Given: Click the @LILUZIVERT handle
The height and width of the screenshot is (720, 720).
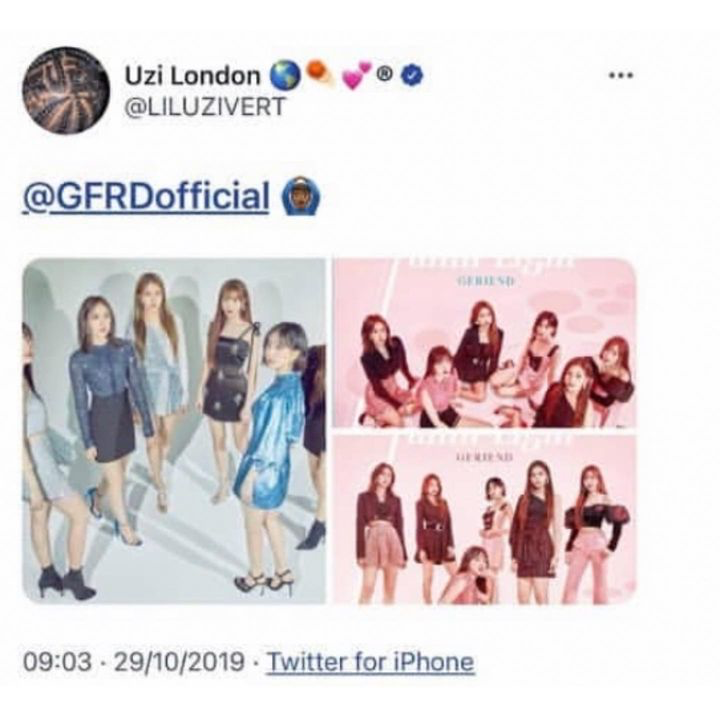Looking at the screenshot, I should (x=205, y=107).
